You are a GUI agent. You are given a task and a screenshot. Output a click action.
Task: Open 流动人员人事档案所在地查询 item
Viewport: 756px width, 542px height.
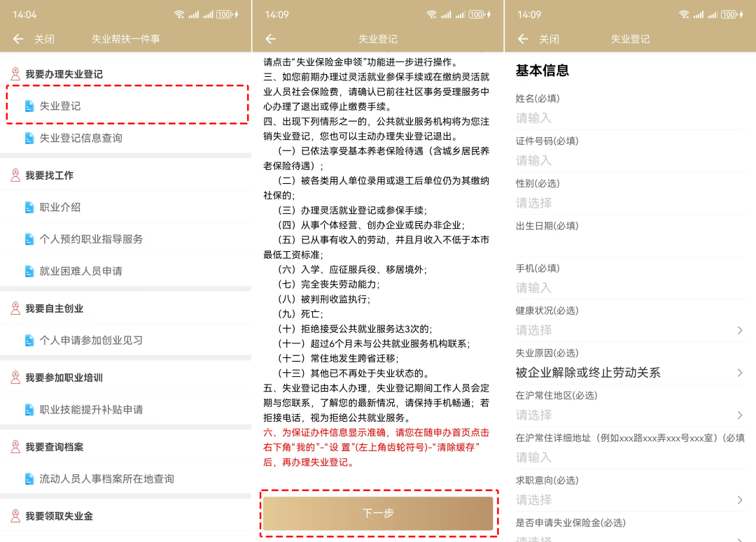(106, 479)
